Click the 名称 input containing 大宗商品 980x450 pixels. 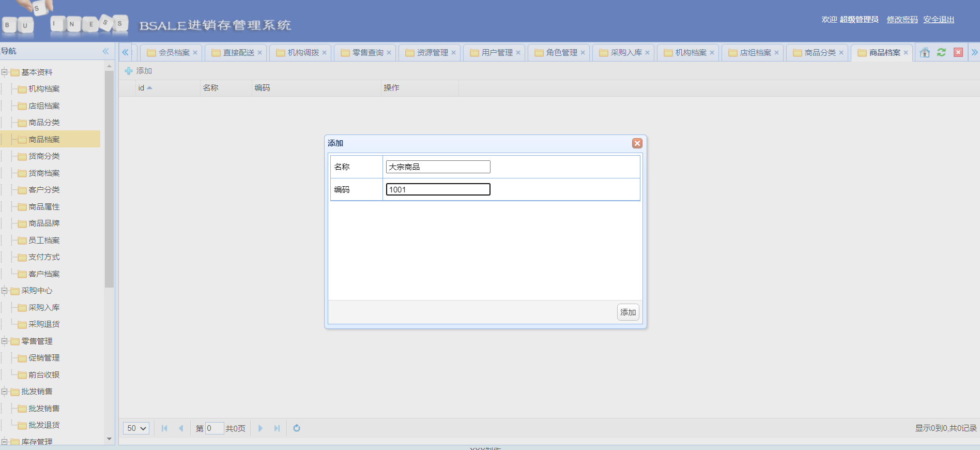point(438,167)
